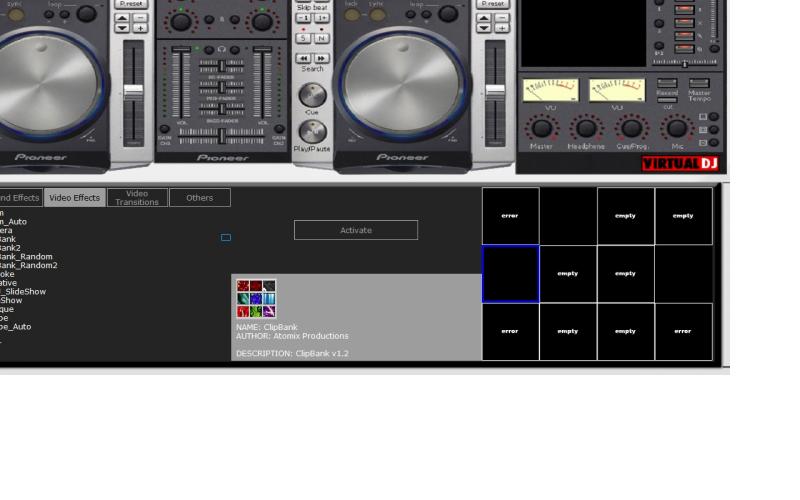Click the ClipBank preview thumbnail
This screenshot has height=500, width=800.
pyautogui.click(x=256, y=298)
